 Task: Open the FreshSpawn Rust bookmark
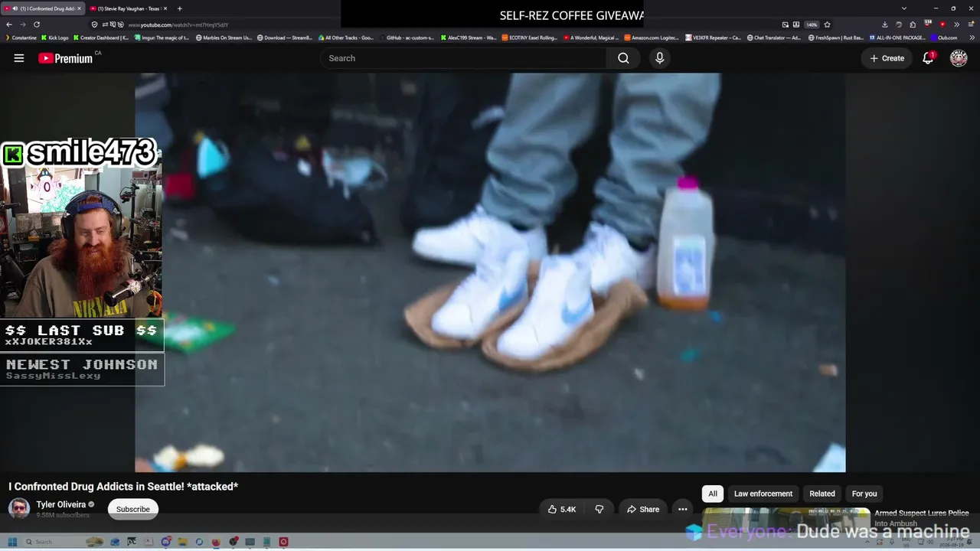836,37
